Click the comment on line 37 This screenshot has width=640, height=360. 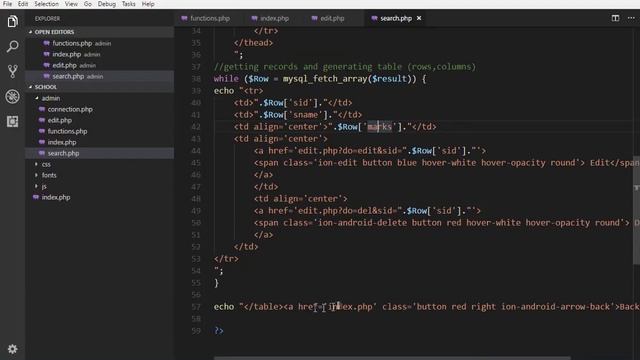pyautogui.click(x=344, y=67)
